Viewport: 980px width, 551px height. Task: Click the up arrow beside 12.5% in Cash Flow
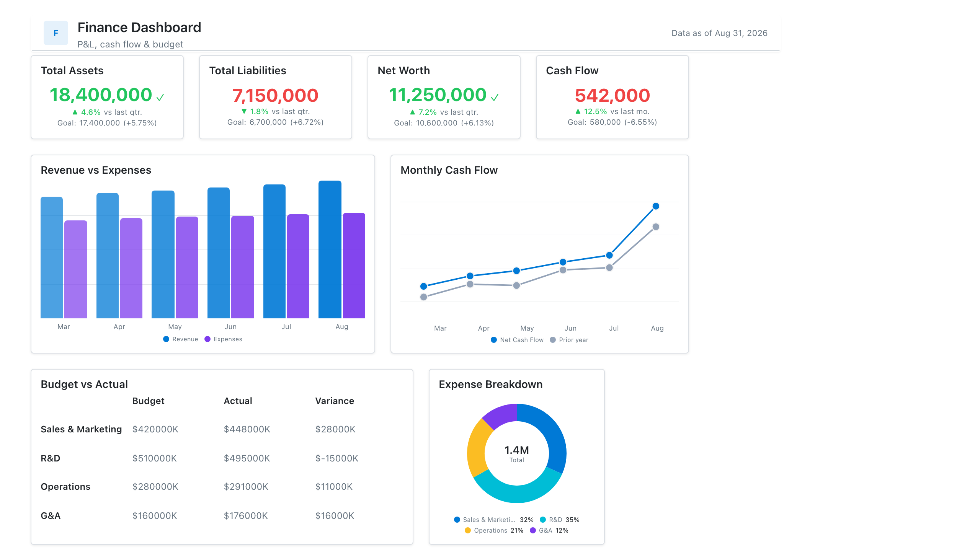tap(578, 111)
